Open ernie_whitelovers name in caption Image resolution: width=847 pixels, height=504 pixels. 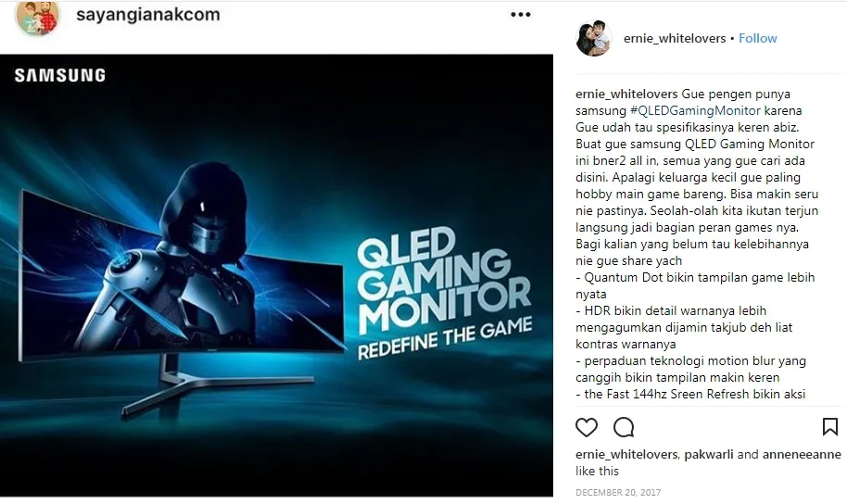click(626, 94)
